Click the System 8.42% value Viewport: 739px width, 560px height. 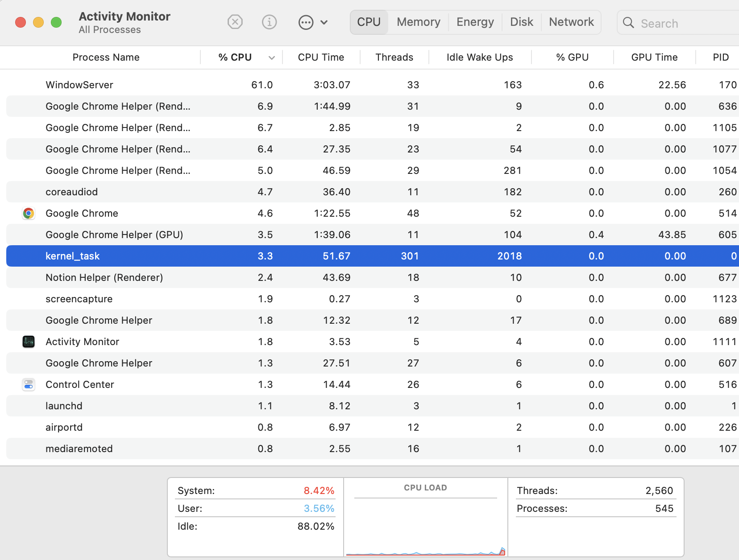click(319, 491)
